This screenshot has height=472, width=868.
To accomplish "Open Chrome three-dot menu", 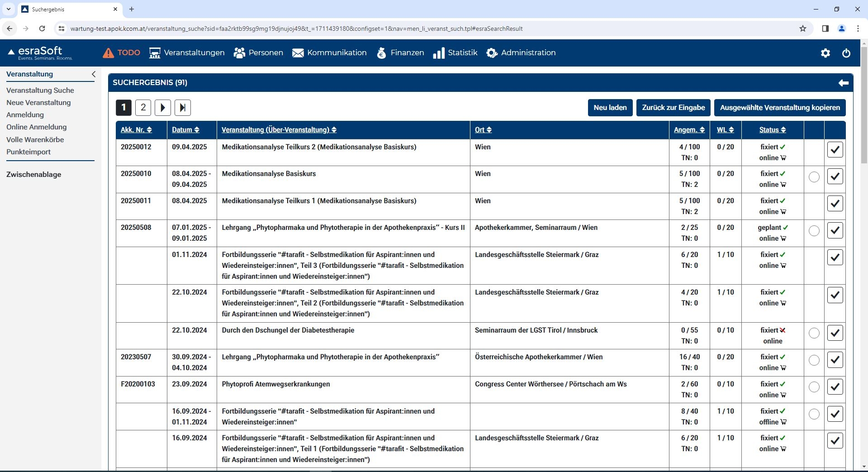I will pos(858,29).
